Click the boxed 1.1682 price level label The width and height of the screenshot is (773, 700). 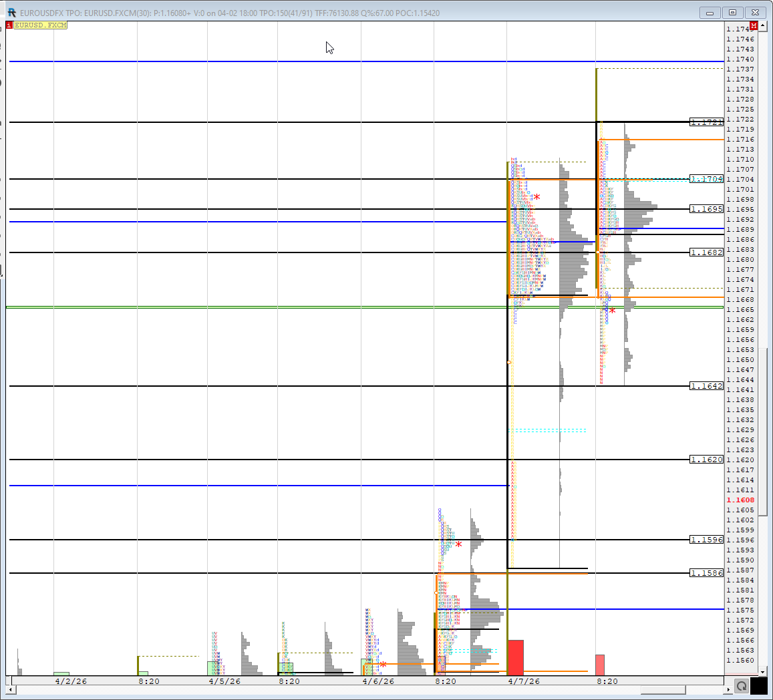coord(706,252)
